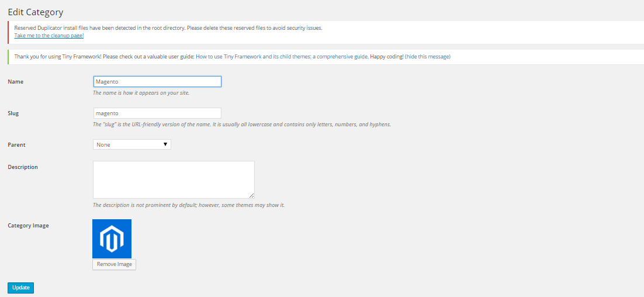Click the Category Image label
This screenshot has height=297, width=644.
point(28,225)
